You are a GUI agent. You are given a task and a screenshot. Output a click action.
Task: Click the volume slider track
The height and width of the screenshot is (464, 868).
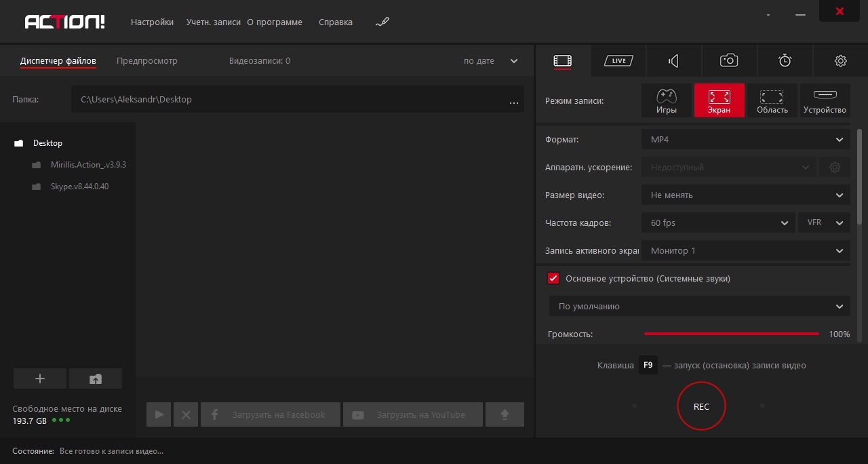(x=731, y=334)
